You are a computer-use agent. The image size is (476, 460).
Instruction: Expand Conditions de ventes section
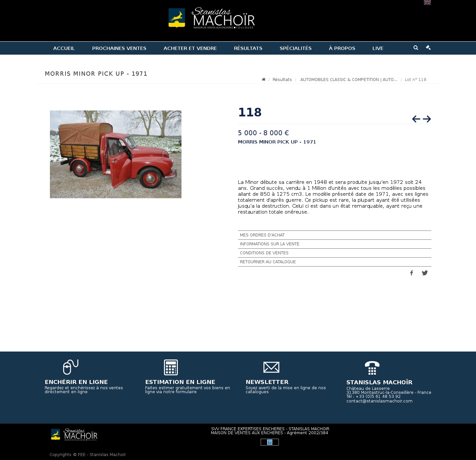(x=335, y=253)
